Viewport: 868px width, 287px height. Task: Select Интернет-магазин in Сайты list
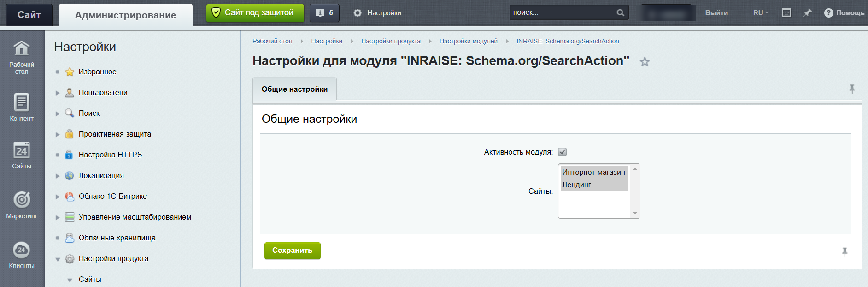(x=594, y=172)
